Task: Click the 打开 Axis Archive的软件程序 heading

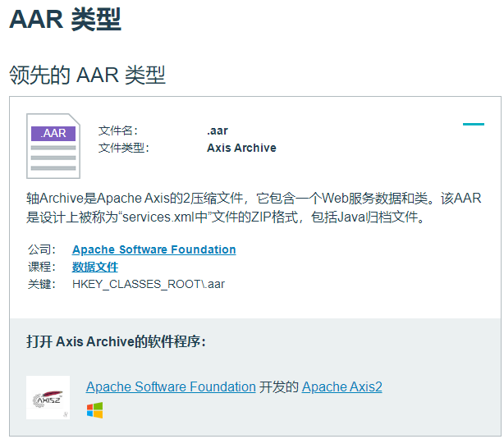Action: pyautogui.click(x=116, y=341)
